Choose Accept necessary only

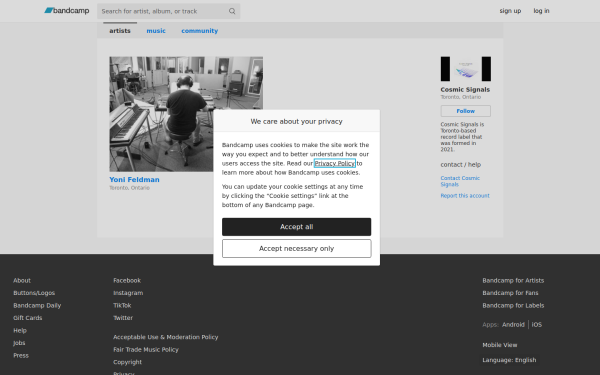pyautogui.click(x=296, y=248)
